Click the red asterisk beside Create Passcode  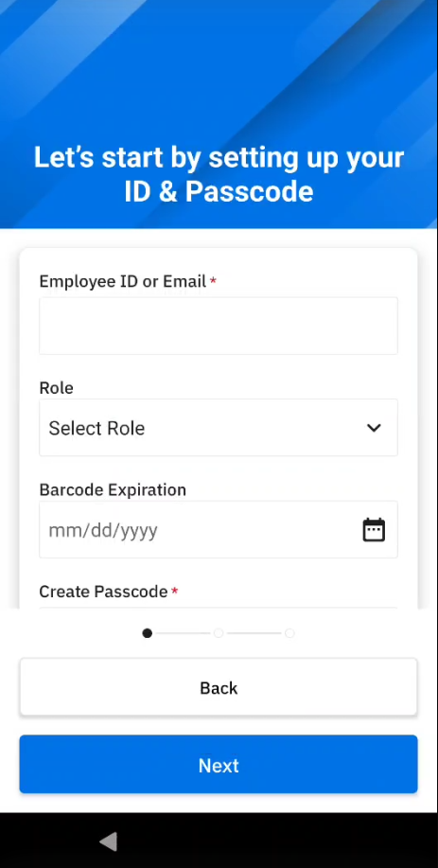point(175,590)
